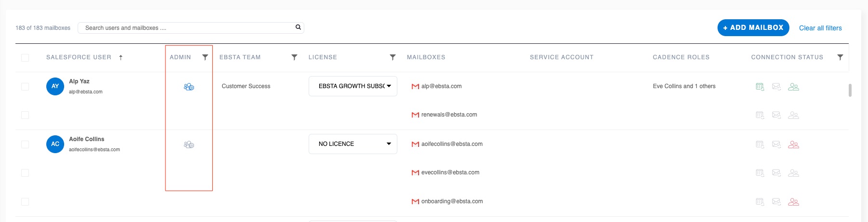
Task: Open the EBSTA GROWTH license dropdown
Action: point(353,86)
